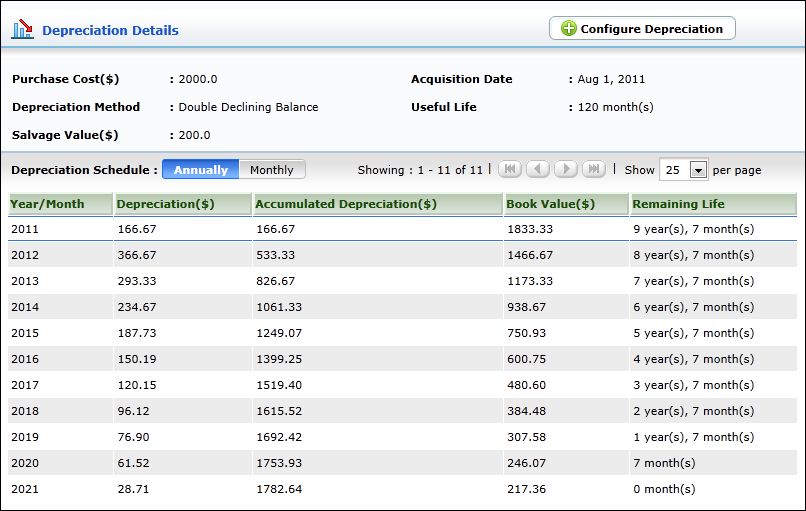This screenshot has height=511, width=806.
Task: Click the Configure Depreciation button
Action: [x=642, y=29]
